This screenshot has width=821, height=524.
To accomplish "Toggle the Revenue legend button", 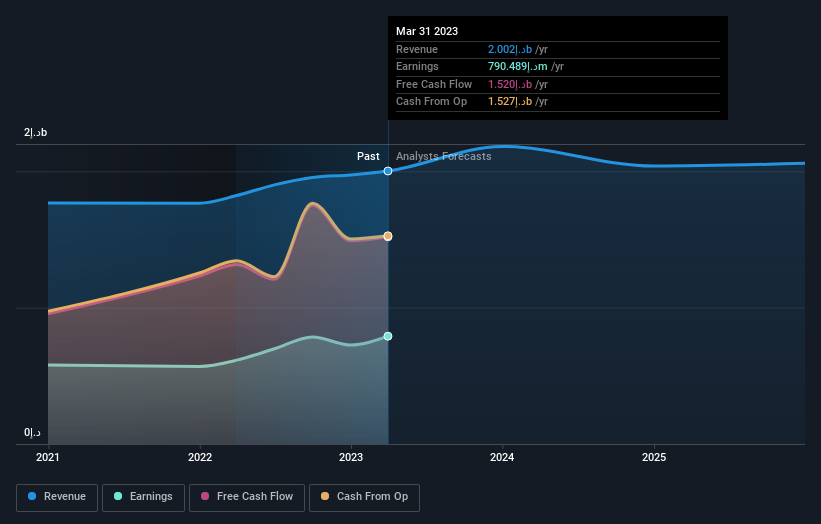I will 57,497.
